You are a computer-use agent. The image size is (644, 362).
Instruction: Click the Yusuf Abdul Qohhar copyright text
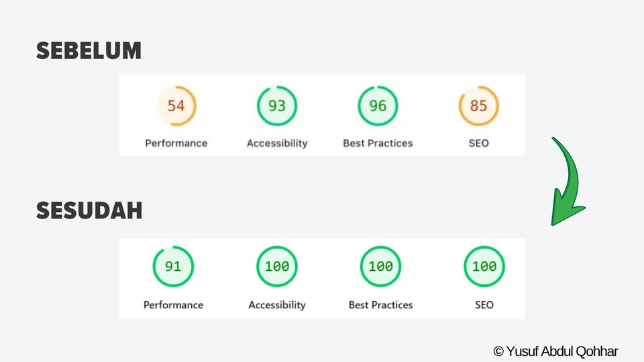click(555, 351)
